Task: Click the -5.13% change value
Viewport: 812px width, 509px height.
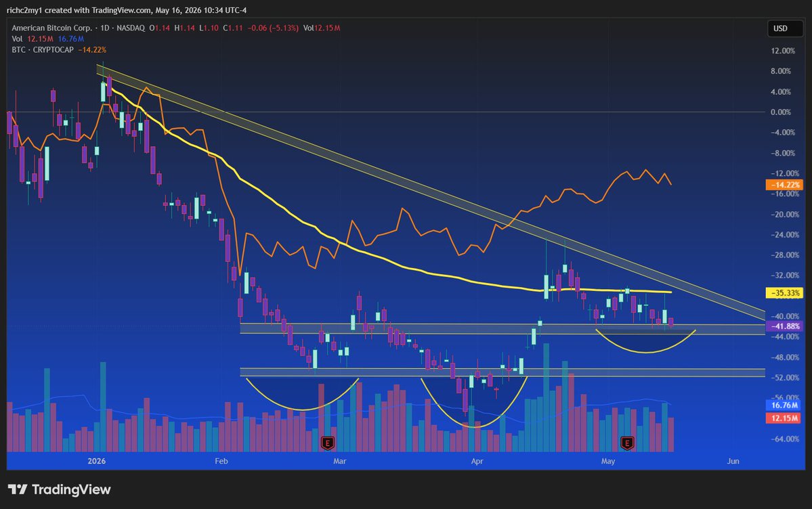Action: click(283, 28)
